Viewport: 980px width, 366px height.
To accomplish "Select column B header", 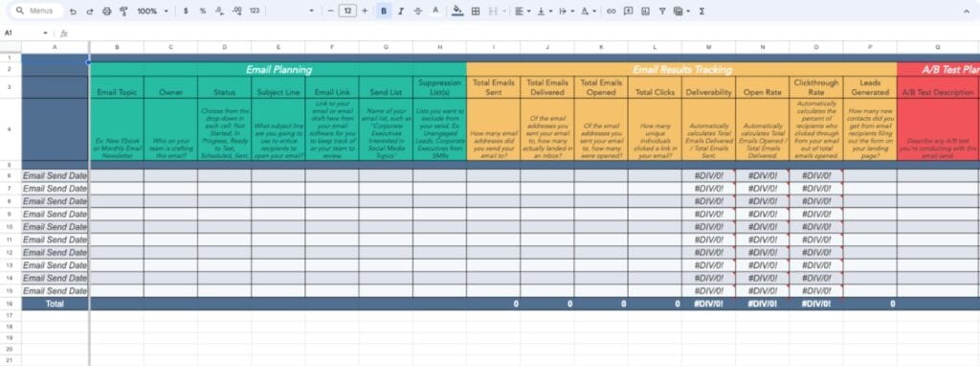I will pos(117,48).
